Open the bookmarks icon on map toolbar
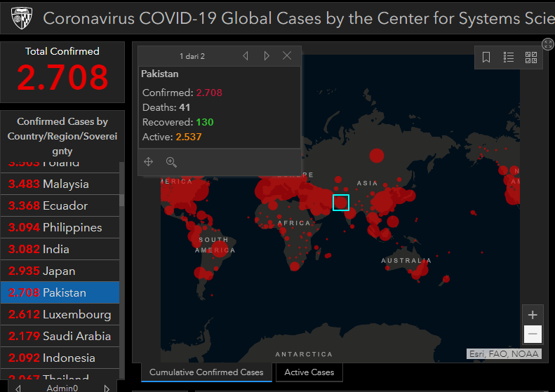This screenshot has height=392, width=555. [486, 57]
